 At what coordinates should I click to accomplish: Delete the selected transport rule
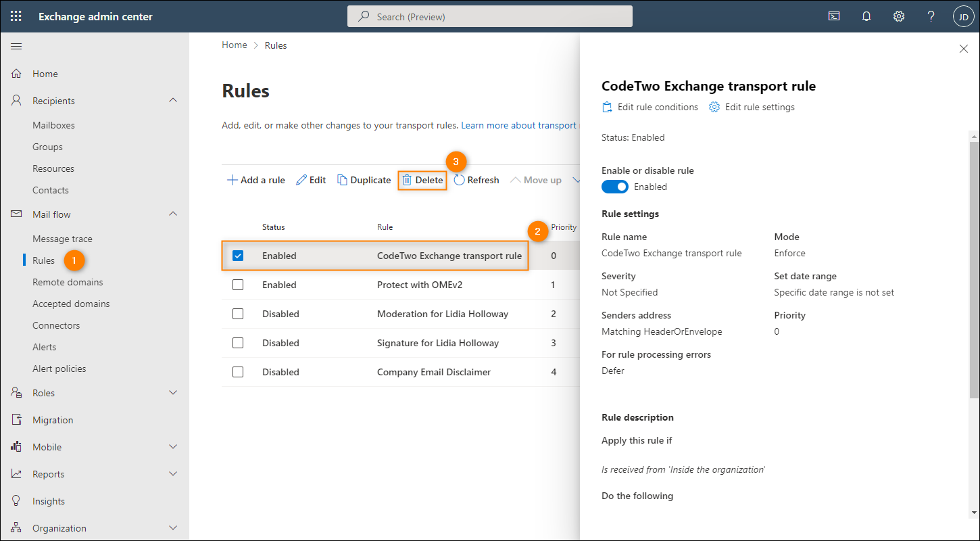click(422, 180)
